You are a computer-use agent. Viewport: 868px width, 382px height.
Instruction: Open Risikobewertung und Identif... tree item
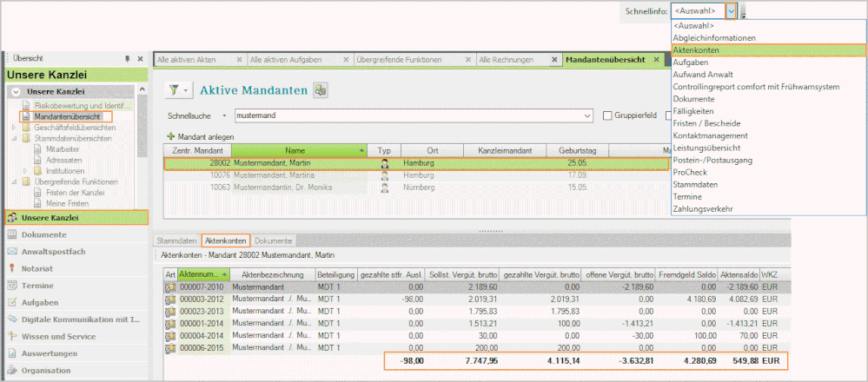tap(83, 105)
